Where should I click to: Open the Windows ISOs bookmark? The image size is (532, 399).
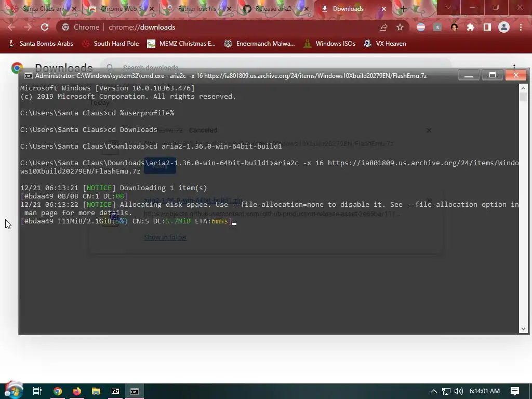(x=330, y=44)
